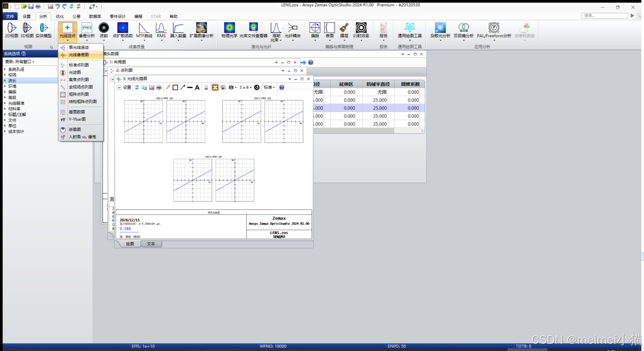Select the rectangle annotation tool
Viewport: 644px width, 351px height.
pos(175,87)
